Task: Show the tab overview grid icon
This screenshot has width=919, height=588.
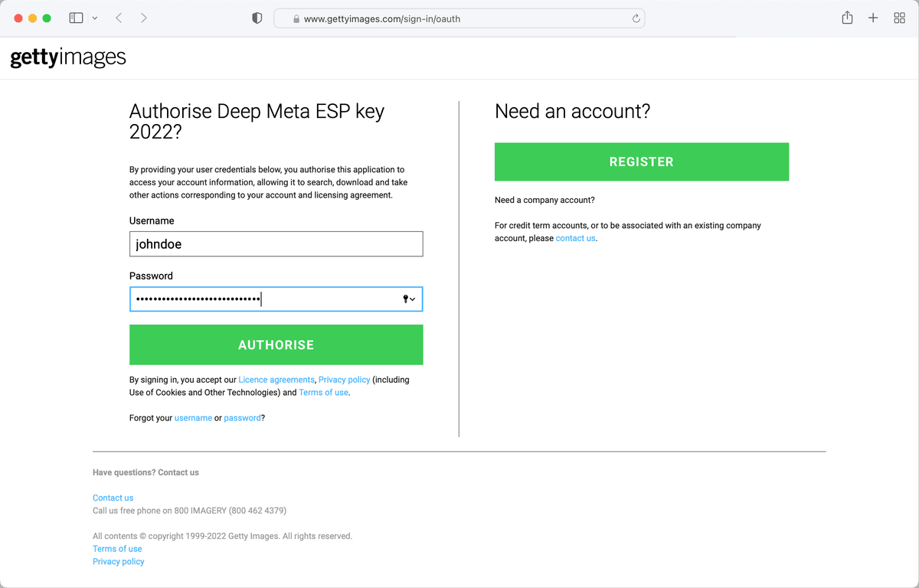Action: tap(900, 18)
